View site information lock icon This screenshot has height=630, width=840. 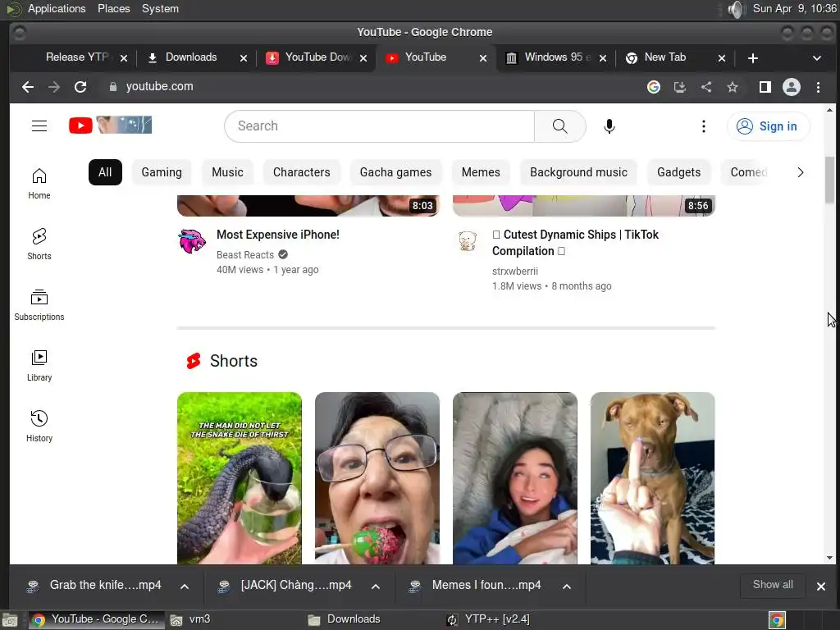coord(113,87)
